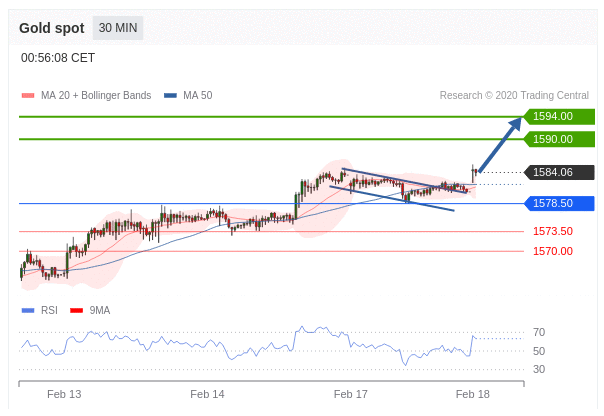Click the RSI 30 level label
The height and width of the screenshot is (416, 604).
coord(539,369)
